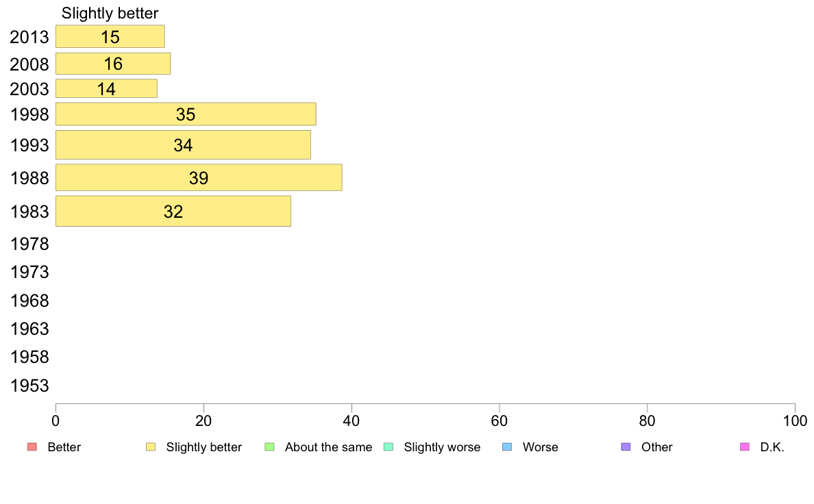Click the yellow Slightly better legend swatch
Viewport: 814px width, 504px height.
pyautogui.click(x=151, y=447)
